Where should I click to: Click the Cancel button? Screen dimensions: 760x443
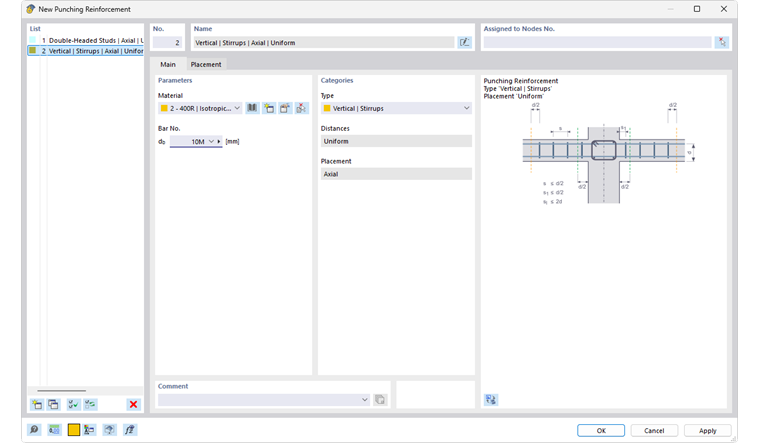point(654,430)
